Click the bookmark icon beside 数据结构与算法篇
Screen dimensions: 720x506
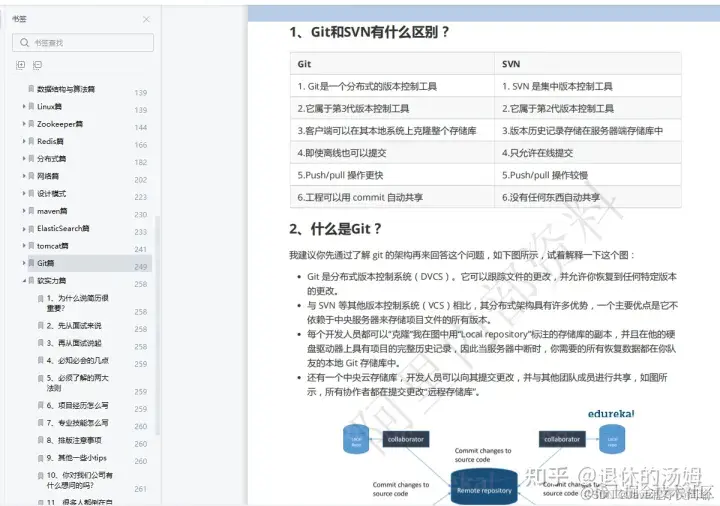coord(31,89)
